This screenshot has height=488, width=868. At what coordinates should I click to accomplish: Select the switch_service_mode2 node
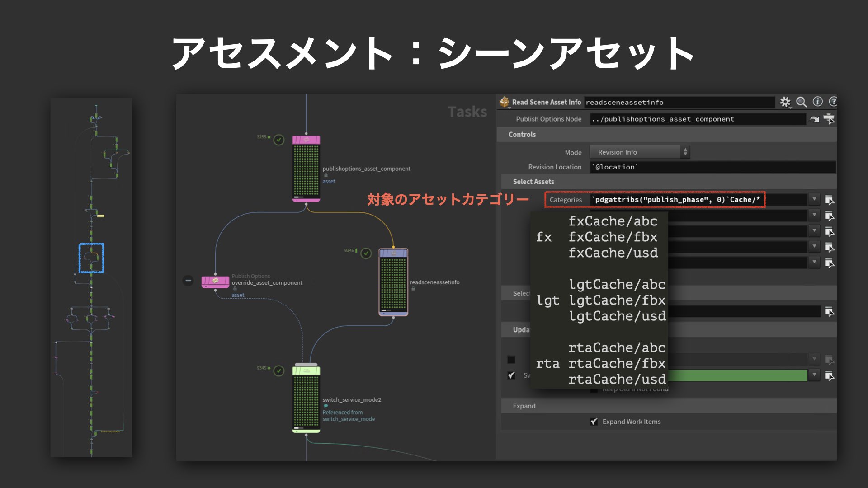[x=306, y=399]
